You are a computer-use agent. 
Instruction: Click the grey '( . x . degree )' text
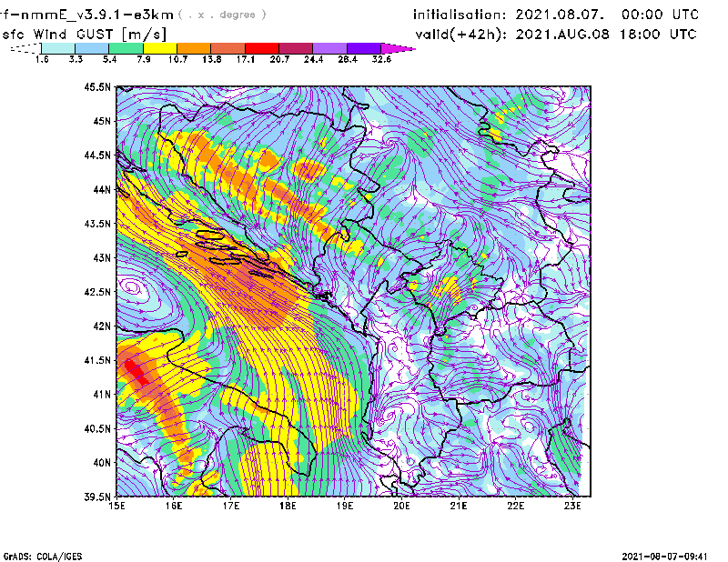coord(222,15)
